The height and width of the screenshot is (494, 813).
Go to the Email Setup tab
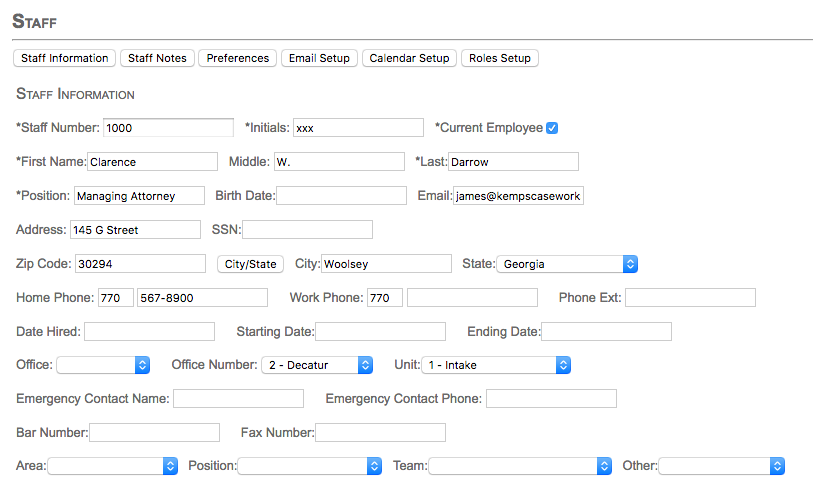[319, 58]
